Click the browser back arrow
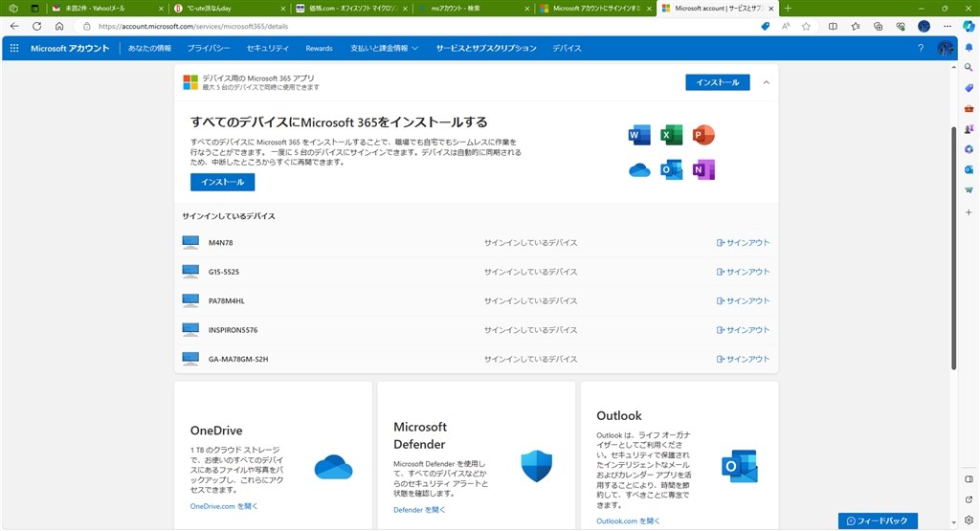Viewport: 980px width, 531px height. point(14,26)
